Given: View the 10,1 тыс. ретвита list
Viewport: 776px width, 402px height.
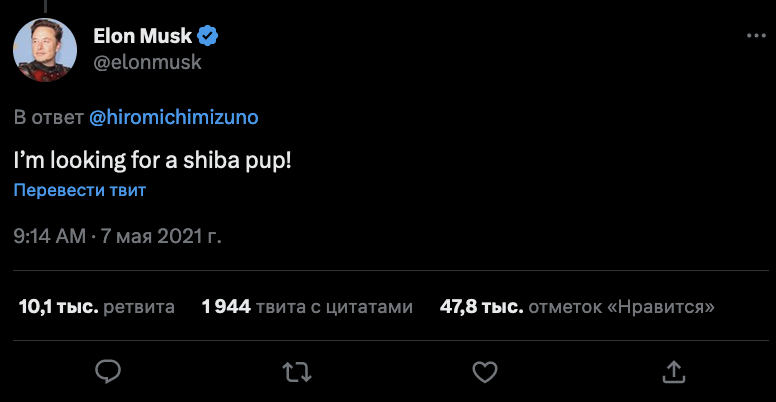Looking at the screenshot, I should (x=97, y=307).
